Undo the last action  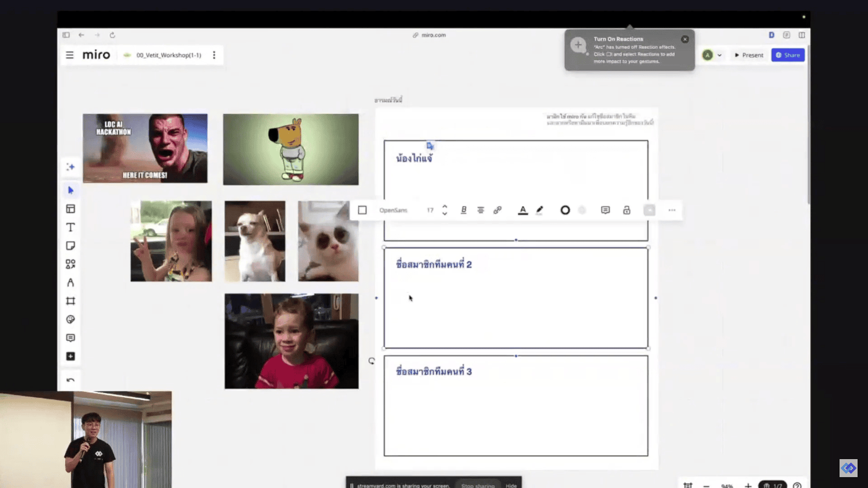[71, 380]
